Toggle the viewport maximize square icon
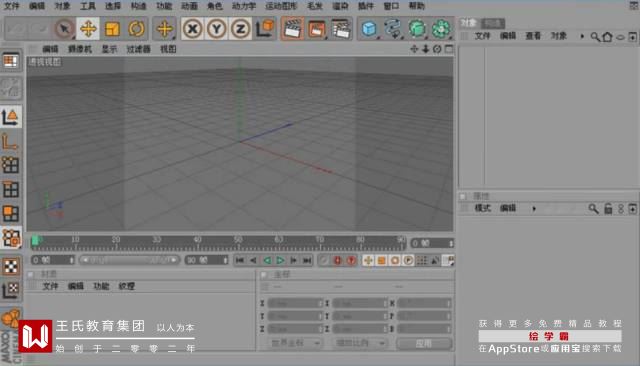 point(449,49)
